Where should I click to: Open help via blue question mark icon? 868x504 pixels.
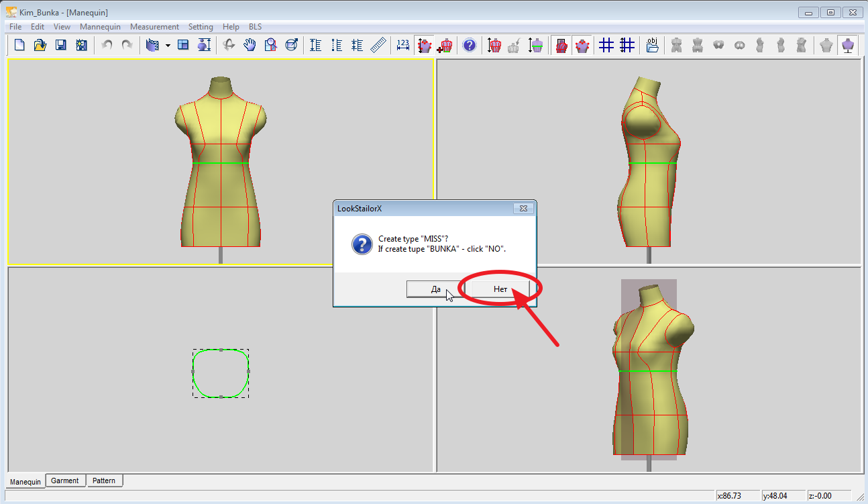pos(470,45)
